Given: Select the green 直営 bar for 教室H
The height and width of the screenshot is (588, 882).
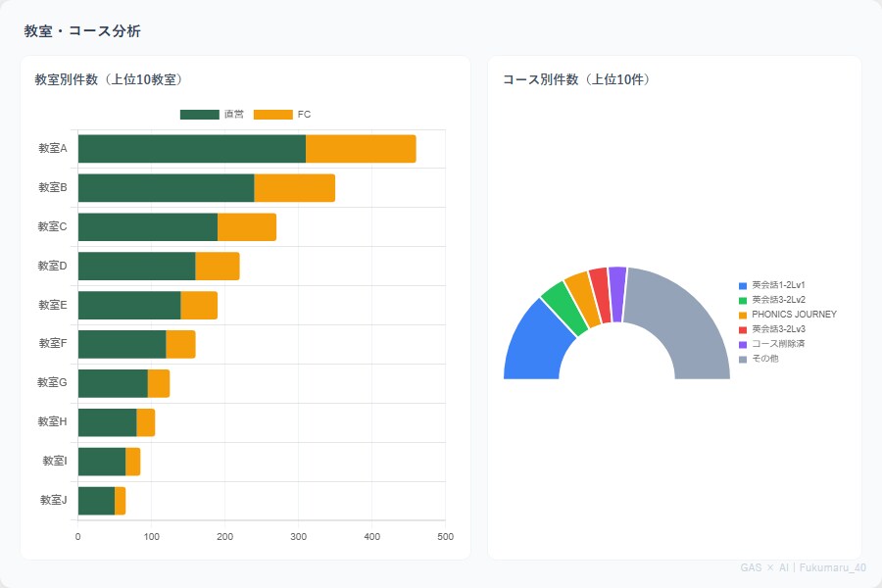Looking at the screenshot, I should [x=108, y=422].
